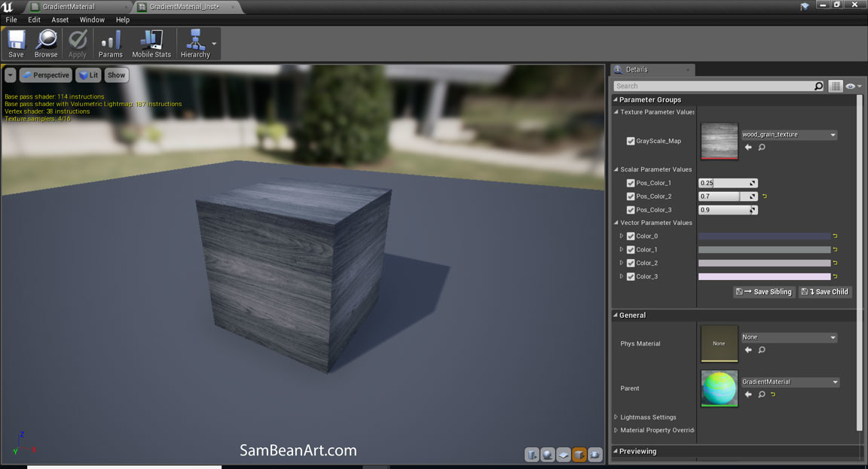
Task: Set preview mesh to cylinder
Action: [x=531, y=455]
